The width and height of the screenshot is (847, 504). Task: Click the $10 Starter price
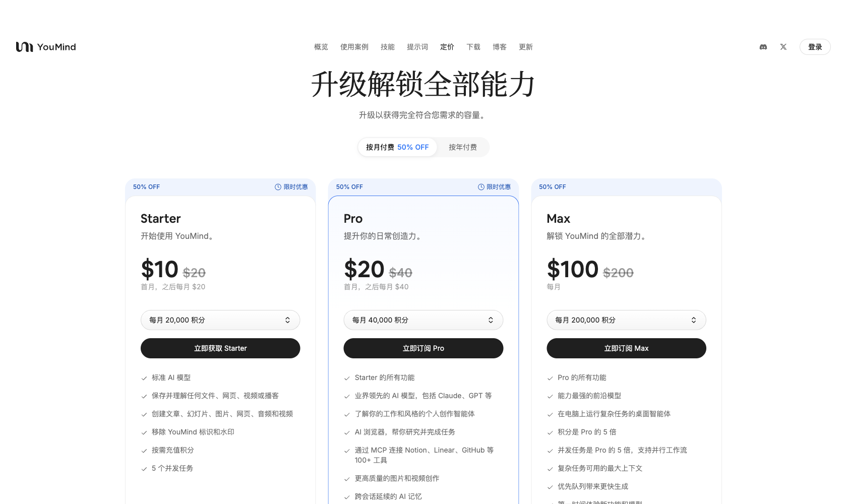point(159,270)
